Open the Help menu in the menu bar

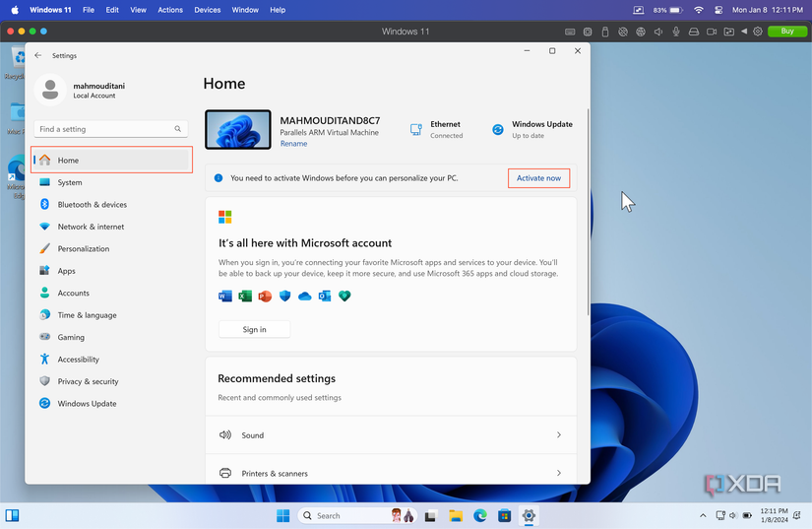click(278, 10)
